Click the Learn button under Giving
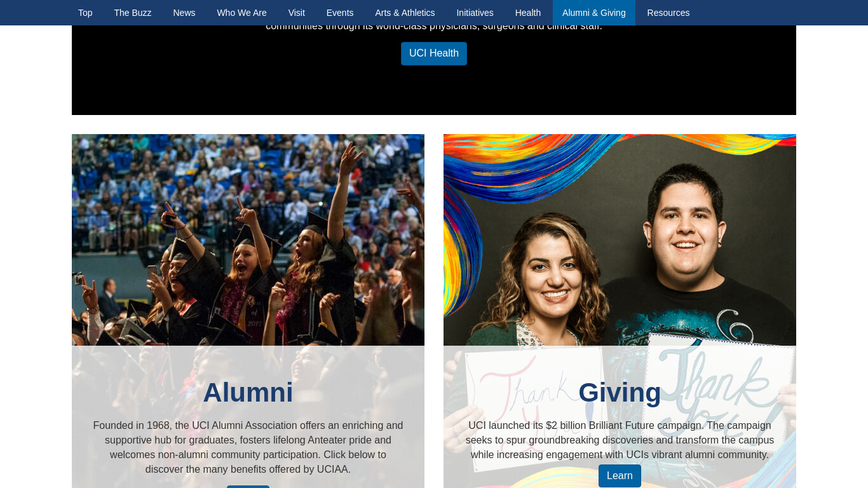Screen dimensions: 868x488 (x=620, y=476)
